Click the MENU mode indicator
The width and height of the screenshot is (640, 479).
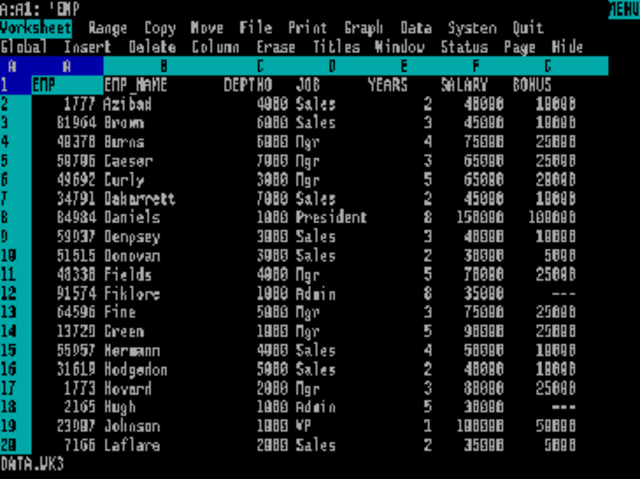tap(624, 10)
